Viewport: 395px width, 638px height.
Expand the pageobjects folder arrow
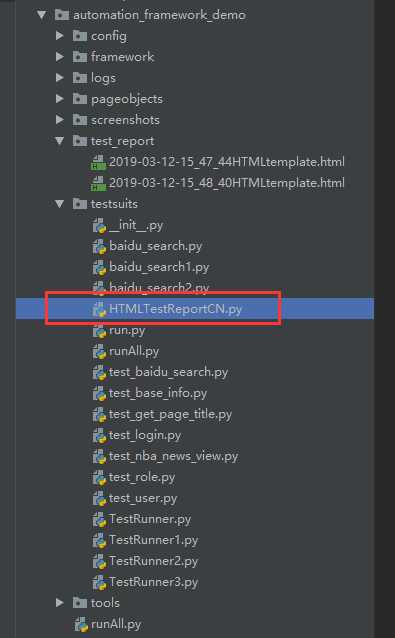tap(60, 99)
